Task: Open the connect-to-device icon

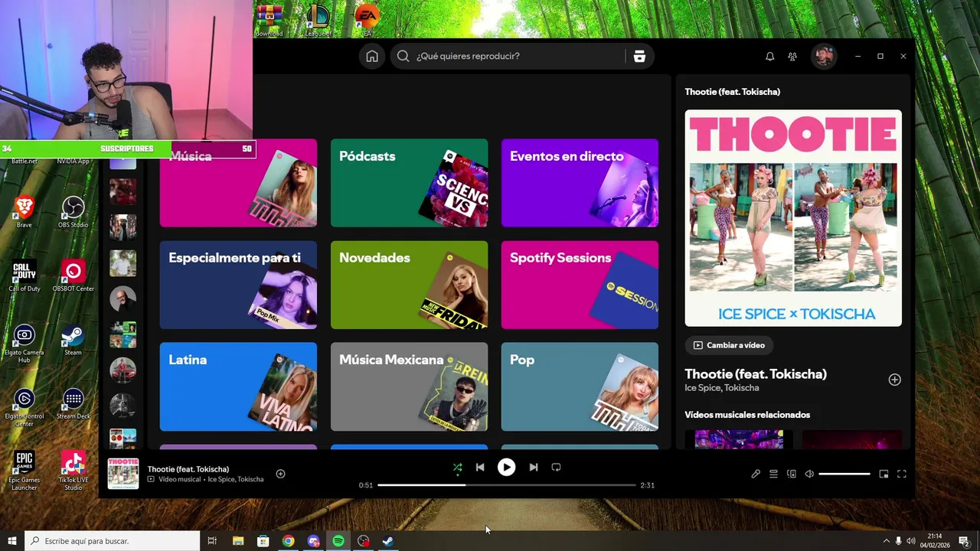Action: (x=792, y=474)
